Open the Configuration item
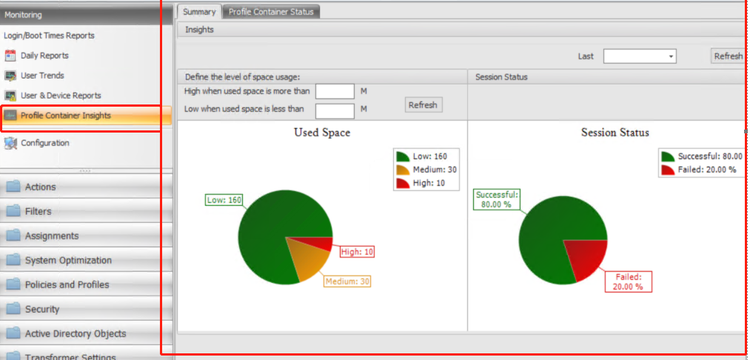The height and width of the screenshot is (360, 750). point(45,143)
